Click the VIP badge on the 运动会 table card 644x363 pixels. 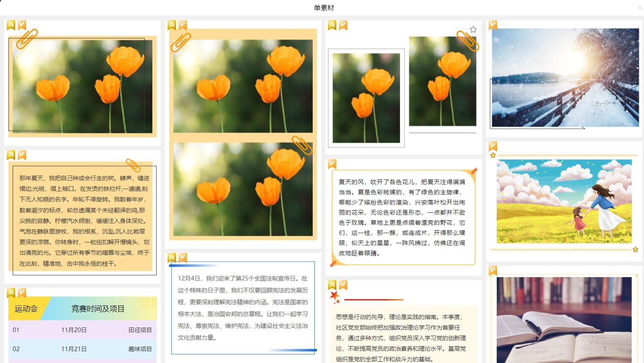pyautogui.click(x=22, y=293)
